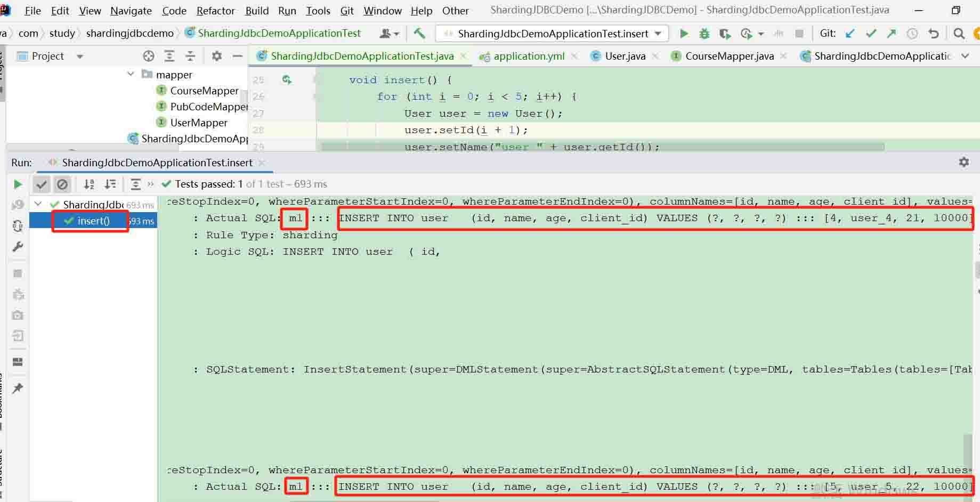Toggle show passed tests checkmark button
980x502 pixels.
click(x=42, y=184)
